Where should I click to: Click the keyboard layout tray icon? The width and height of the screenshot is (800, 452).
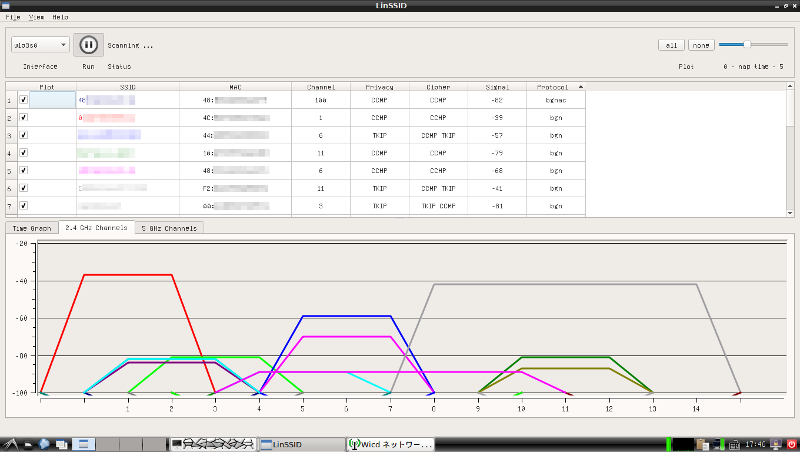[735, 445]
